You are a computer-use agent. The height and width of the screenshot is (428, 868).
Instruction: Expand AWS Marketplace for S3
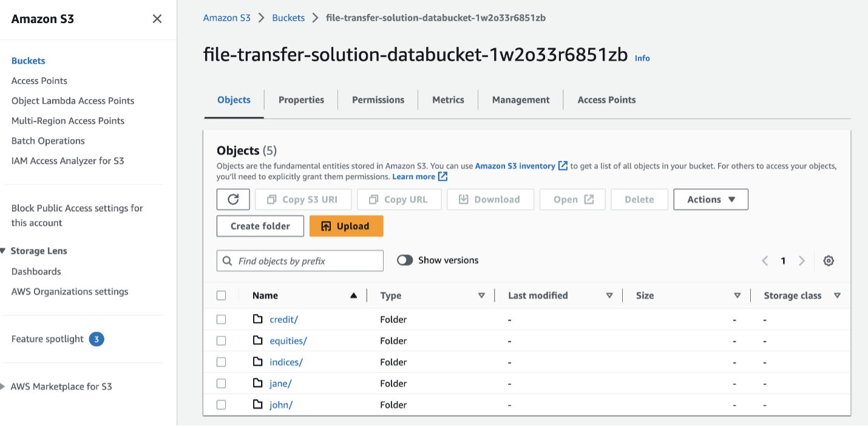pyautogui.click(x=5, y=386)
